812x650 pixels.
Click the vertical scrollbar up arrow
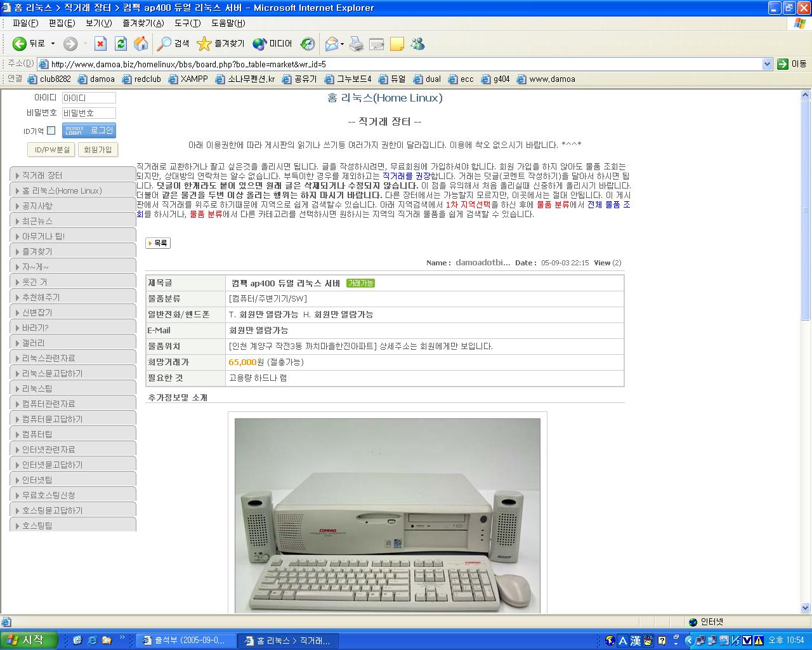[x=806, y=95]
